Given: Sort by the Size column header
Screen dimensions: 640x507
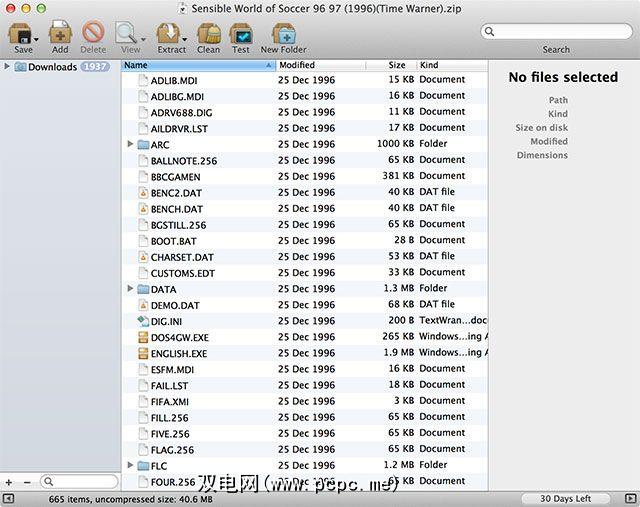Looking at the screenshot, I should (391, 65).
